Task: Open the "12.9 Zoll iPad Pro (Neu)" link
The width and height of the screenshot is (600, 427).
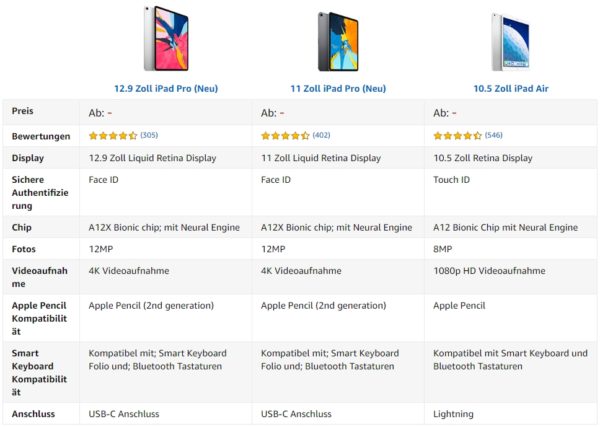Action: coord(166,88)
